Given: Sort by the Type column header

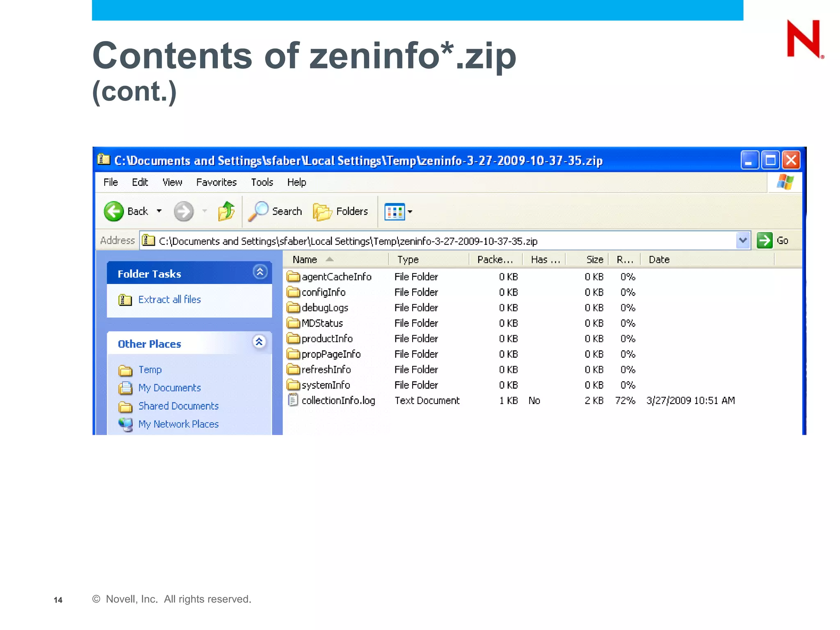Looking at the screenshot, I should (429, 260).
